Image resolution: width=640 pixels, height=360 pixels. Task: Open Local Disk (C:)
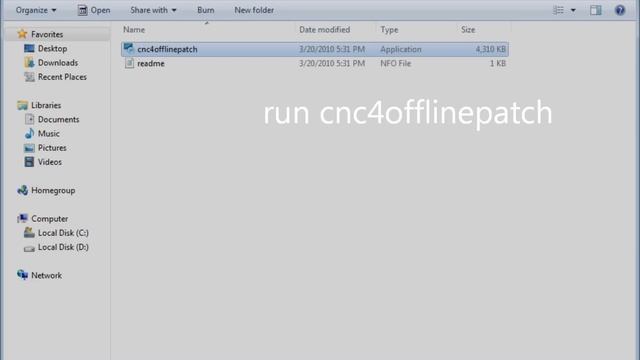click(63, 233)
